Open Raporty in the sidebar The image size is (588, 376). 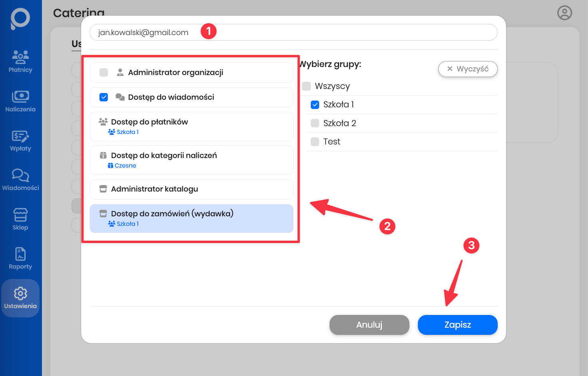20,258
